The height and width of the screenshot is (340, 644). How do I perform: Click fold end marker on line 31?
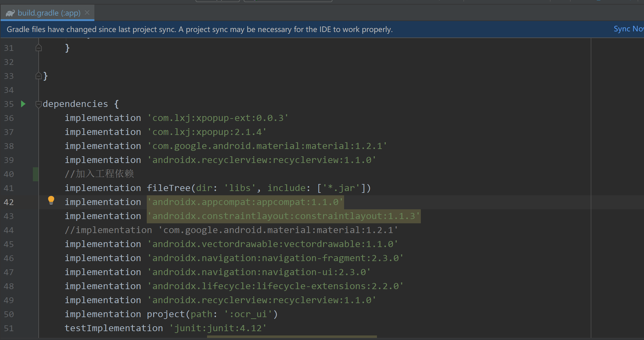[38, 48]
